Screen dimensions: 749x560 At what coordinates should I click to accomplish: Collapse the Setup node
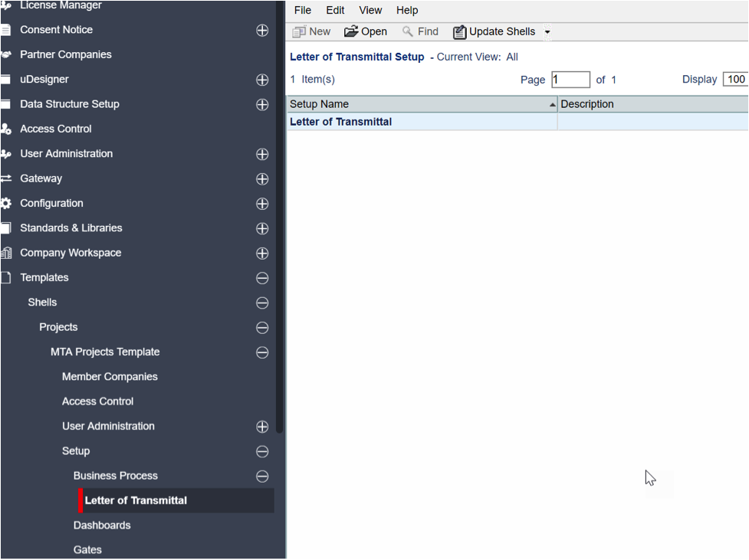(262, 452)
